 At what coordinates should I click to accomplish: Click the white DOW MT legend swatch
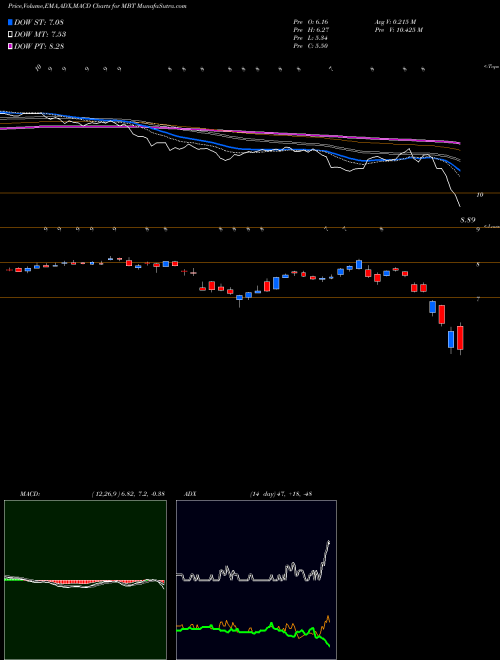10,34
